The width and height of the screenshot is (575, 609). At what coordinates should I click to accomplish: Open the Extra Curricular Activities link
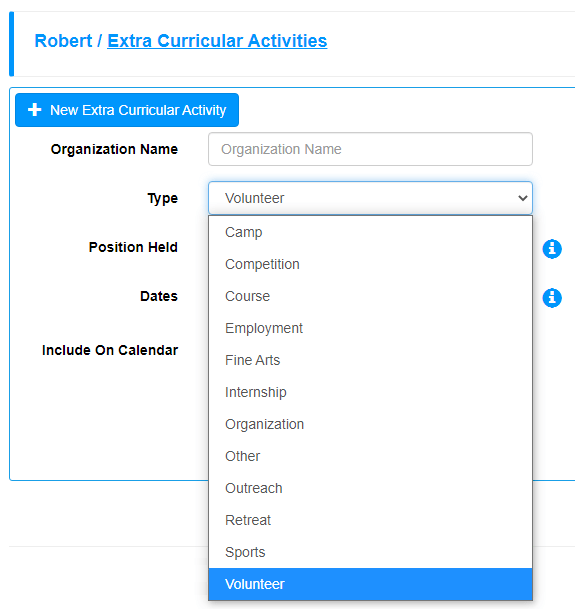217,41
